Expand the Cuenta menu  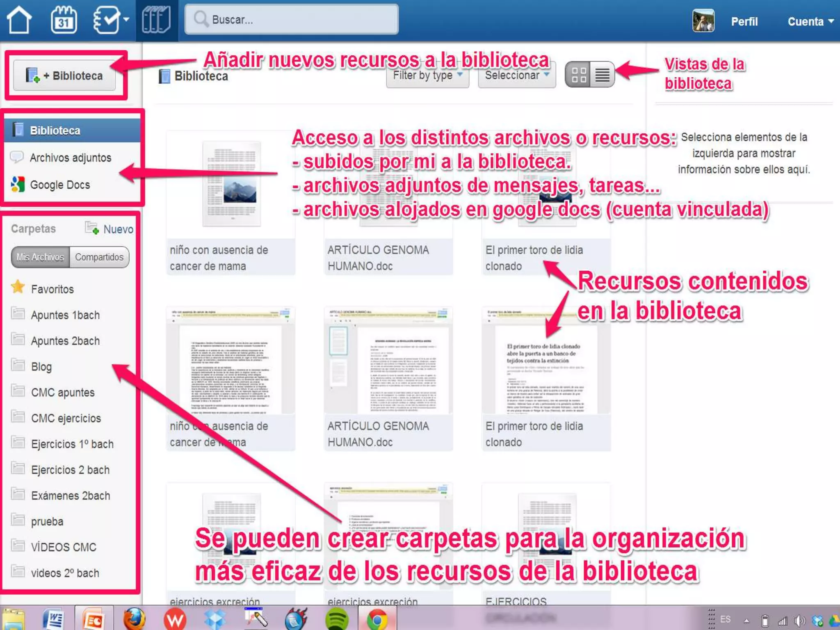point(810,21)
